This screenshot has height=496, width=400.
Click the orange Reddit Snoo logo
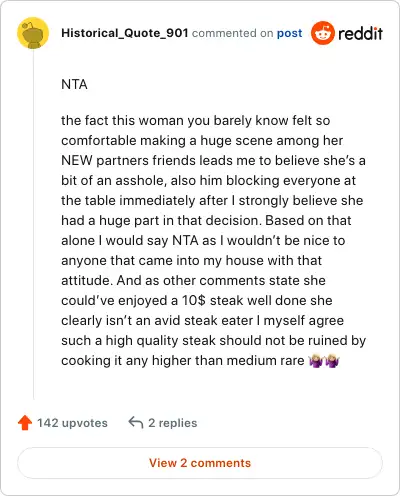pos(323,33)
